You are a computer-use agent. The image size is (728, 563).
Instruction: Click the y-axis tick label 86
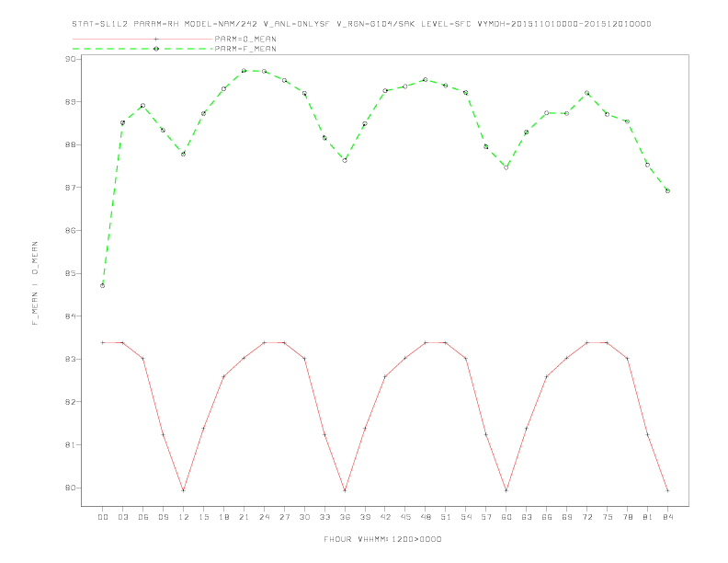(71, 230)
